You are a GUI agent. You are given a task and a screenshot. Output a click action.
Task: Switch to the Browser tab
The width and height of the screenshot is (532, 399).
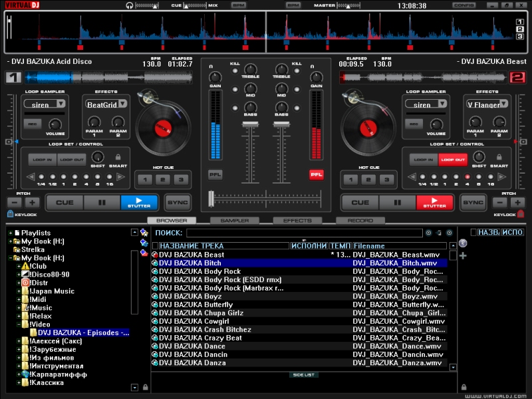point(172,221)
